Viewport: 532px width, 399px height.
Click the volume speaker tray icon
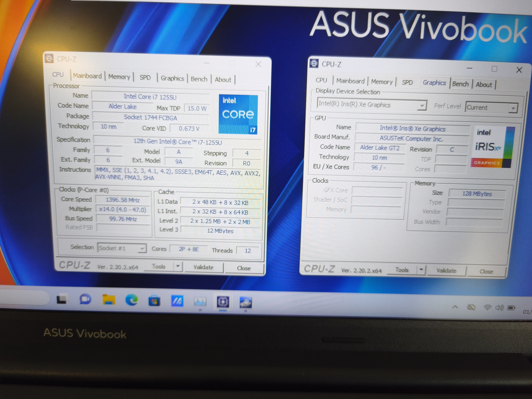click(x=499, y=308)
